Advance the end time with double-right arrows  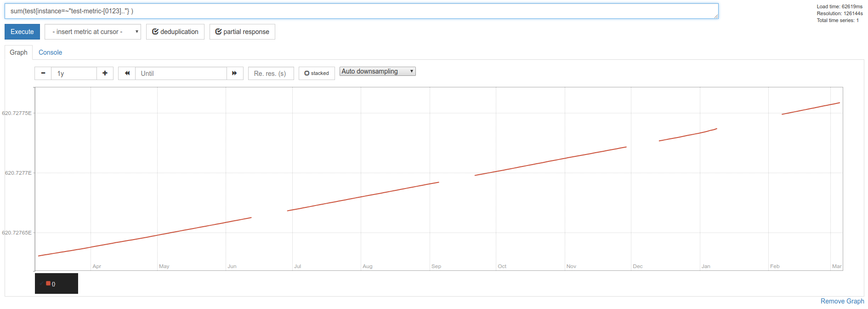[235, 74]
